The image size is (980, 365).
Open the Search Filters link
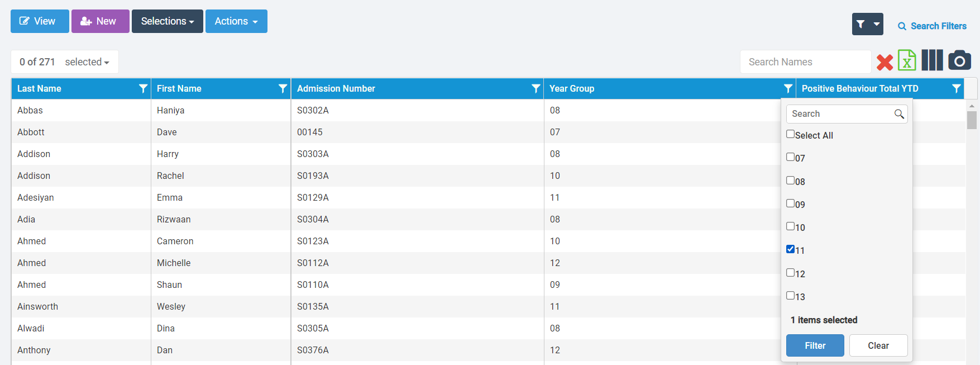[932, 26]
